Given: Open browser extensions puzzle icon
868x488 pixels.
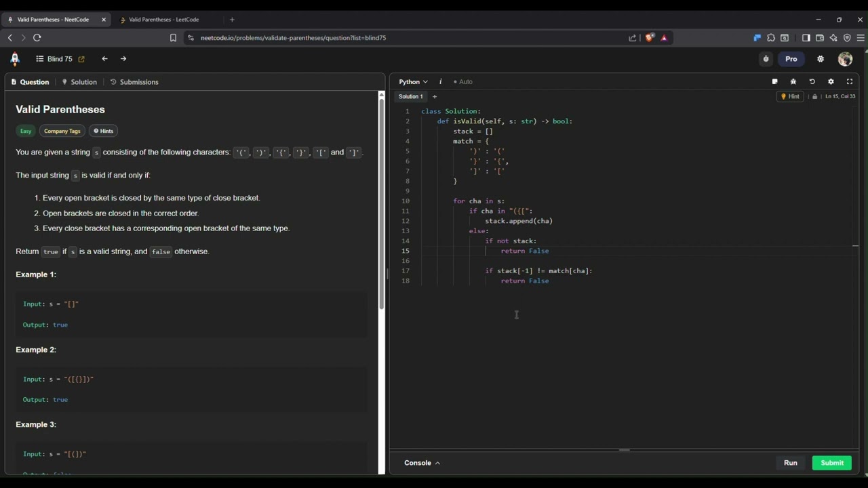Looking at the screenshot, I should pyautogui.click(x=771, y=38).
